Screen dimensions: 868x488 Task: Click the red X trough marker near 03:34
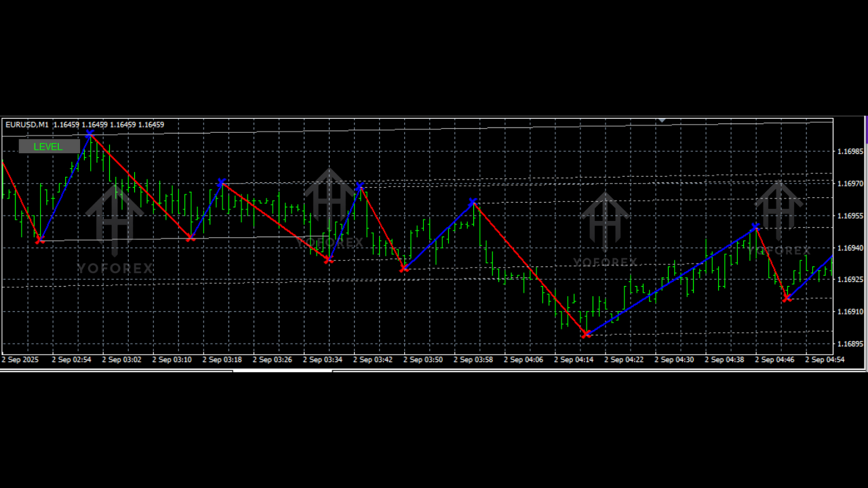[x=330, y=260]
